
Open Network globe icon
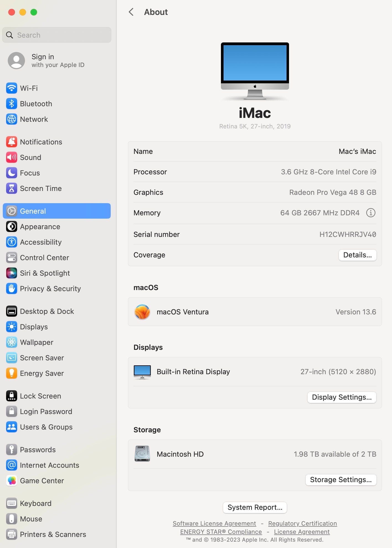(x=12, y=119)
